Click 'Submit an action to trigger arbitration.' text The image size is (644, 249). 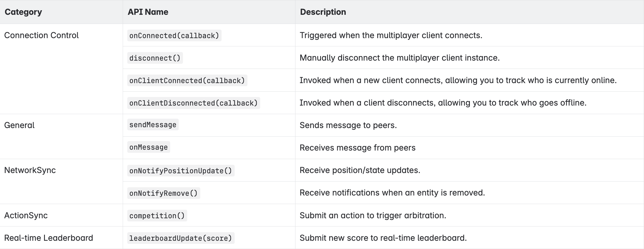click(373, 215)
